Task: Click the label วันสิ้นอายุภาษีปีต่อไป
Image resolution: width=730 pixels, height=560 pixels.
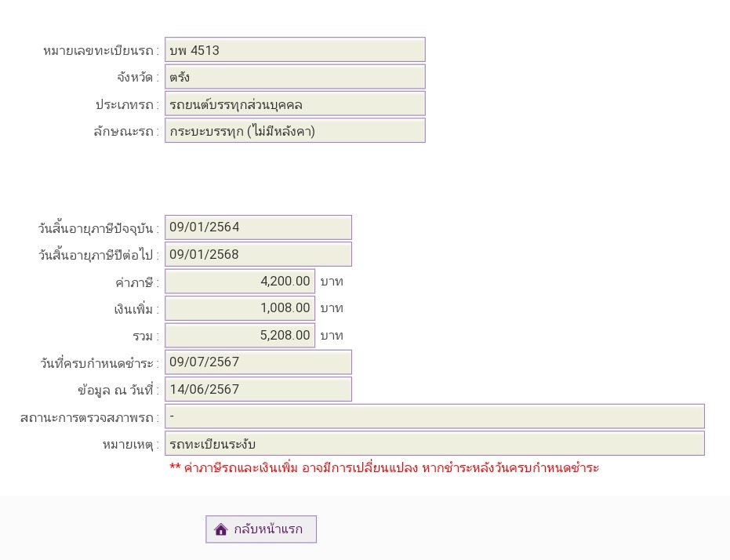Action: [x=99, y=255]
